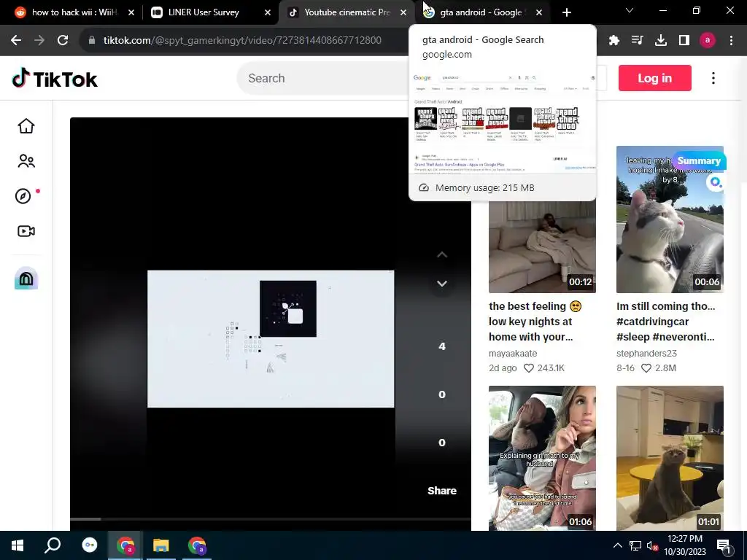The width and height of the screenshot is (747, 560).
Task: Click the 2.8M likes heart
Action: click(646, 367)
